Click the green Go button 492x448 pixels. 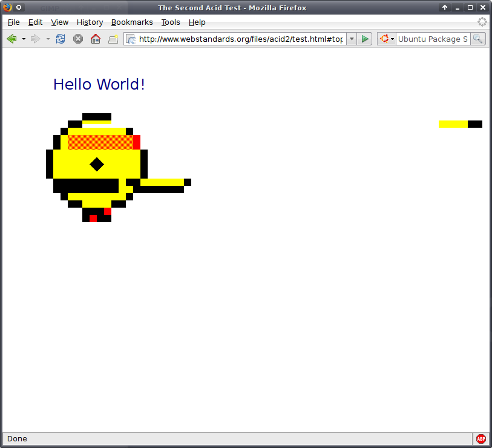(364, 39)
